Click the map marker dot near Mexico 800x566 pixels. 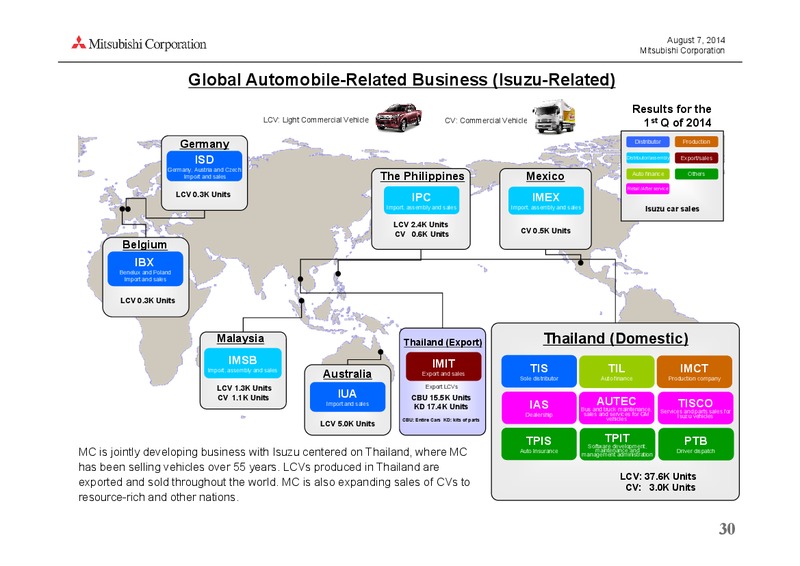580,263
